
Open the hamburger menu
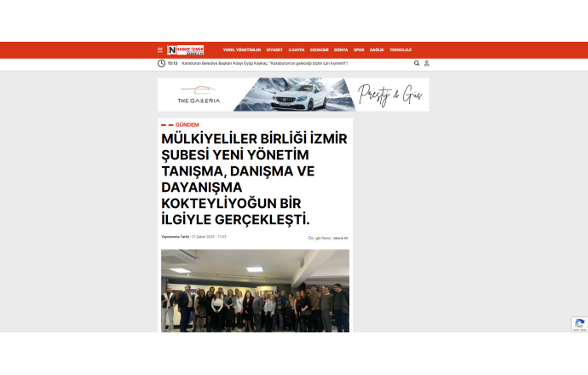coord(159,50)
